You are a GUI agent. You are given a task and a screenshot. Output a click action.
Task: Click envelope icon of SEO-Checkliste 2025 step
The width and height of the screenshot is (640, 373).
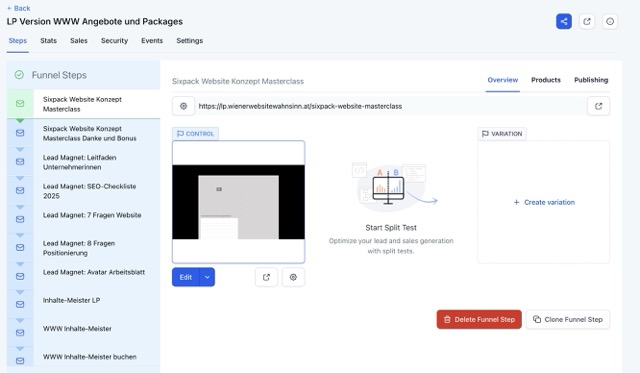tap(20, 191)
